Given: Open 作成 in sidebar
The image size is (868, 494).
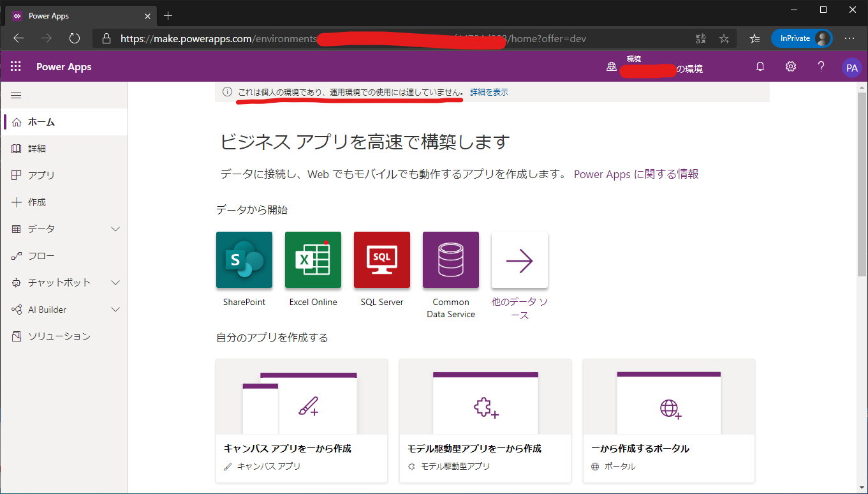Looking at the screenshot, I should click(64, 202).
